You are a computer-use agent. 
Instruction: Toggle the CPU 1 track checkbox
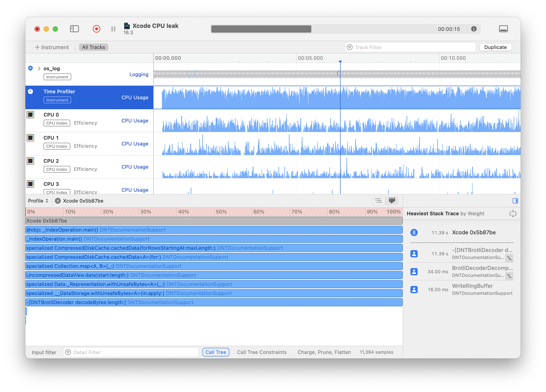tap(31, 138)
